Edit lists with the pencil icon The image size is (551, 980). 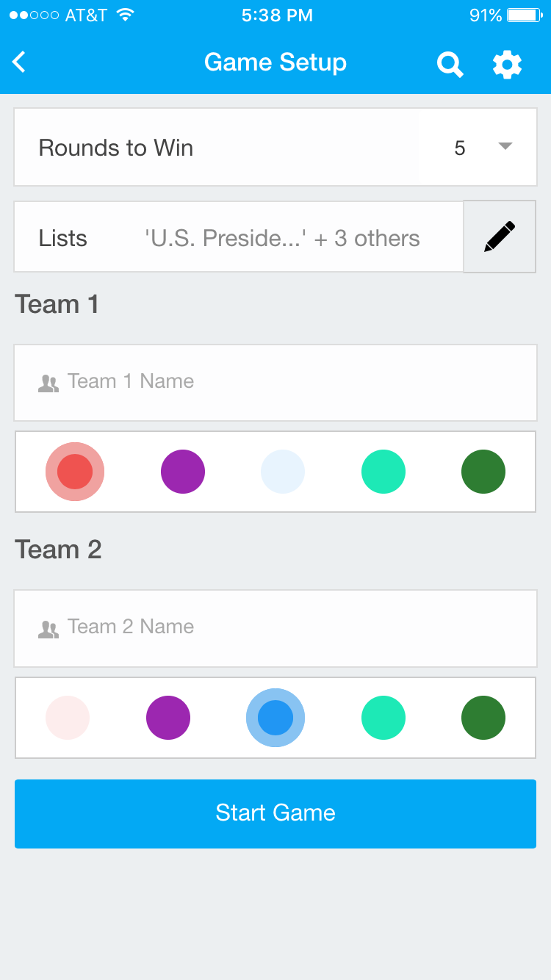(500, 237)
